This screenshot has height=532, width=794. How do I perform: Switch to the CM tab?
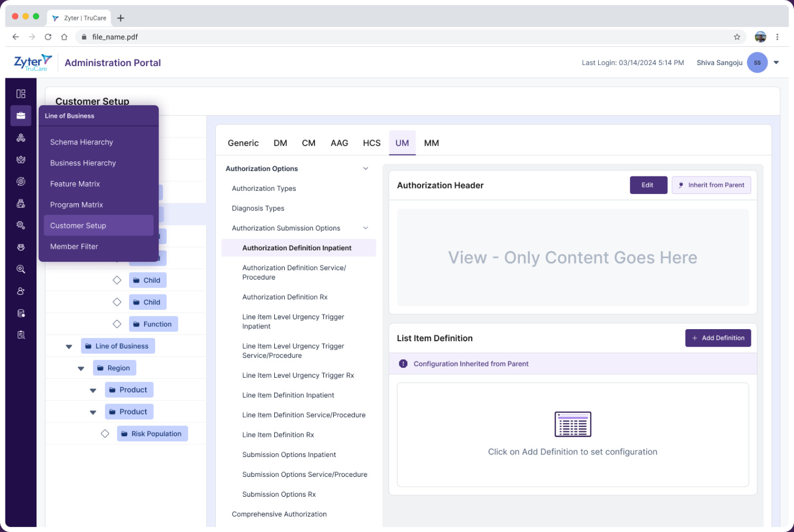coord(308,143)
